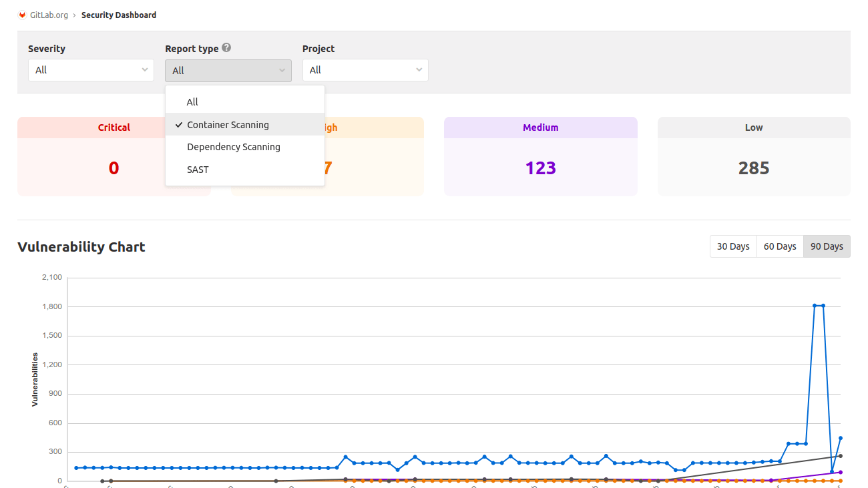Click the Critical severity card
868x488 pixels.
[114, 156]
